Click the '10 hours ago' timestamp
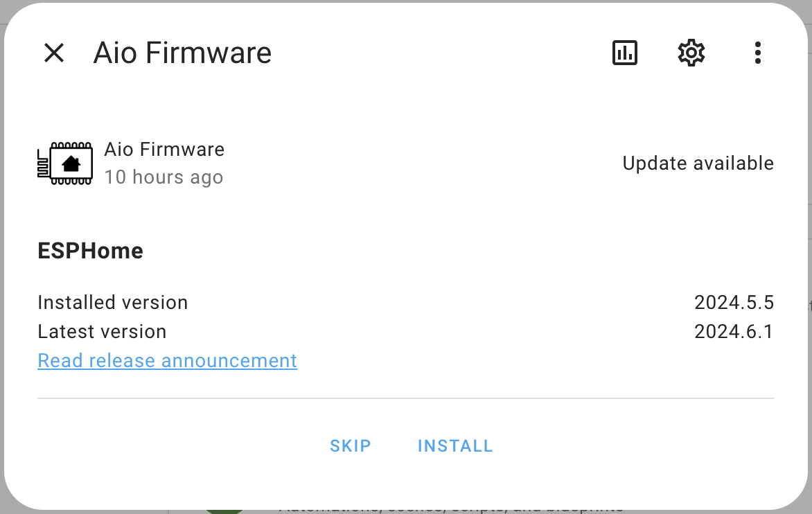This screenshot has height=514, width=812. click(164, 177)
